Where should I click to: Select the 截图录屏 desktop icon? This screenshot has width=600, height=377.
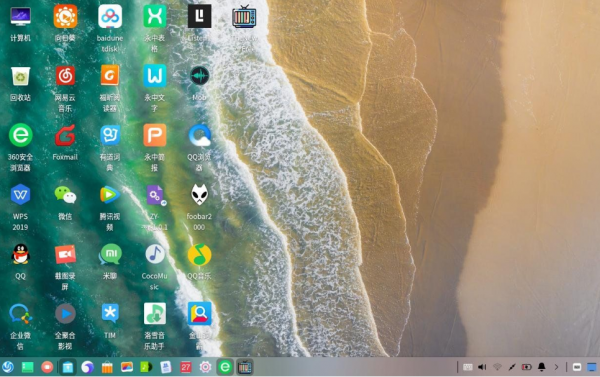pyautogui.click(x=65, y=254)
